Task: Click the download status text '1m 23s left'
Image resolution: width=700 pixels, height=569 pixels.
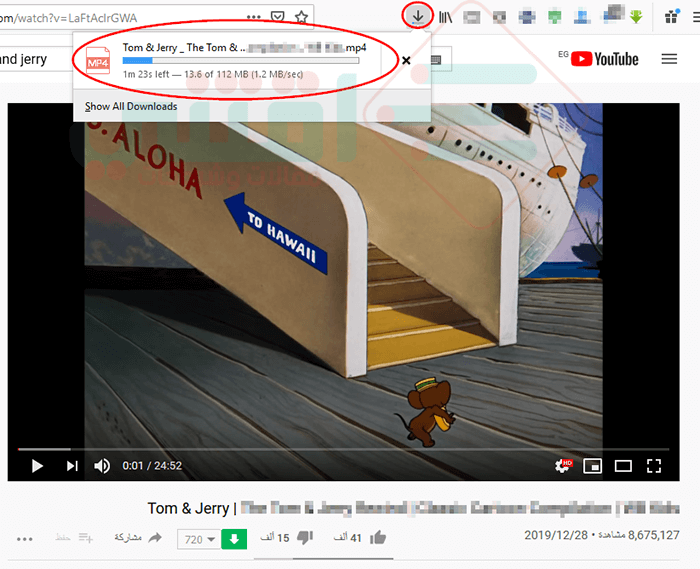Action: (x=146, y=75)
